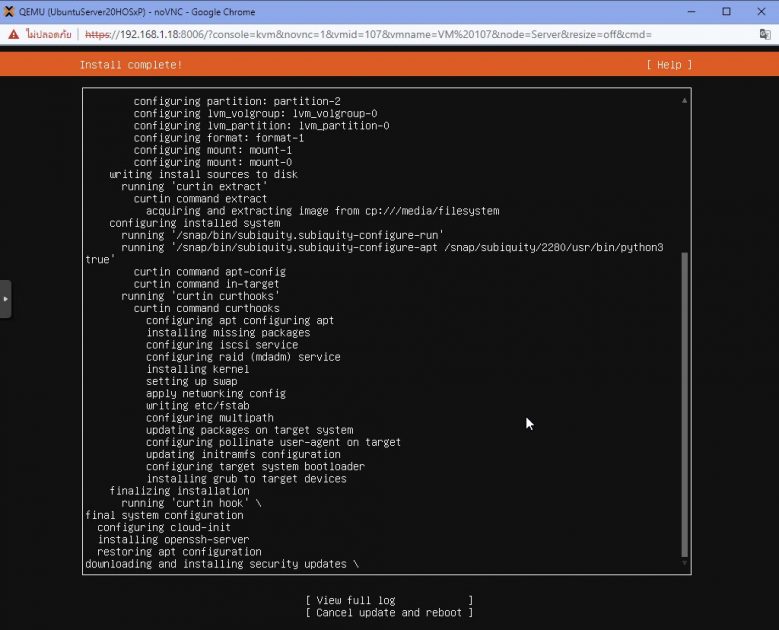This screenshot has width=779, height=630.
Task: Choose Cancel update and reboot
Action: click(x=389, y=613)
